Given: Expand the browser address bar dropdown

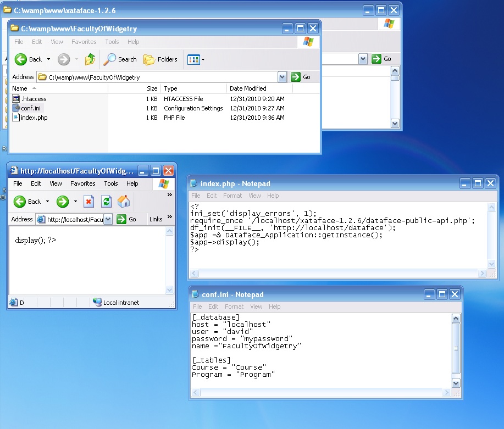Looking at the screenshot, I should coord(108,219).
